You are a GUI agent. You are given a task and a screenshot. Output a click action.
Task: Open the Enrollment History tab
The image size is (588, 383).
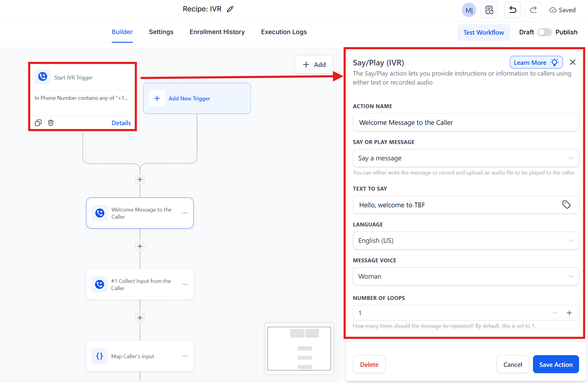pyautogui.click(x=217, y=32)
